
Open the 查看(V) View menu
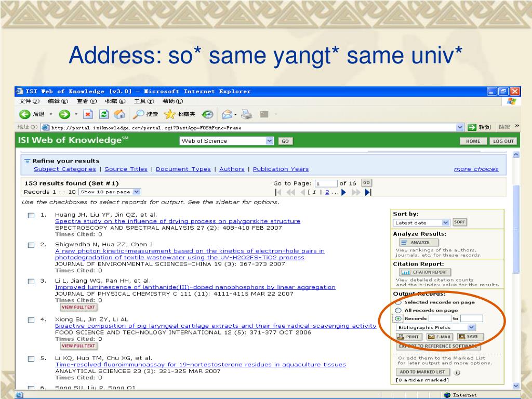pos(87,101)
